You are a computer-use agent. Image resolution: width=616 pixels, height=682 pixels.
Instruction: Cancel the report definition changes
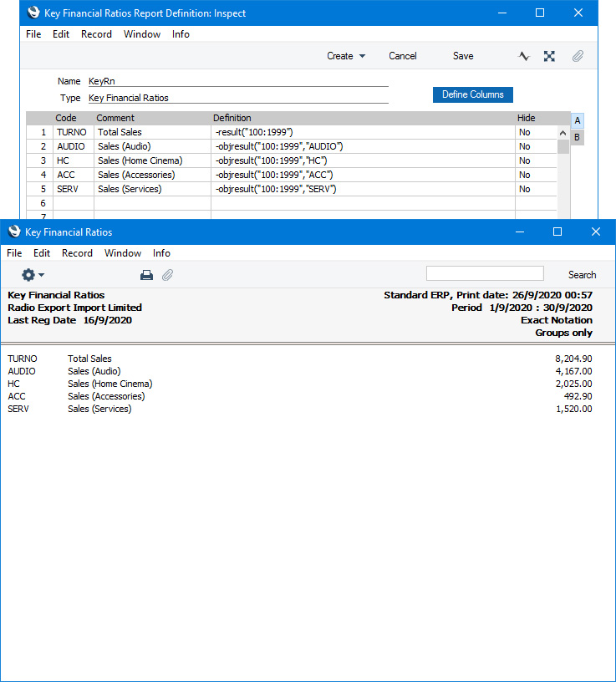tap(402, 56)
